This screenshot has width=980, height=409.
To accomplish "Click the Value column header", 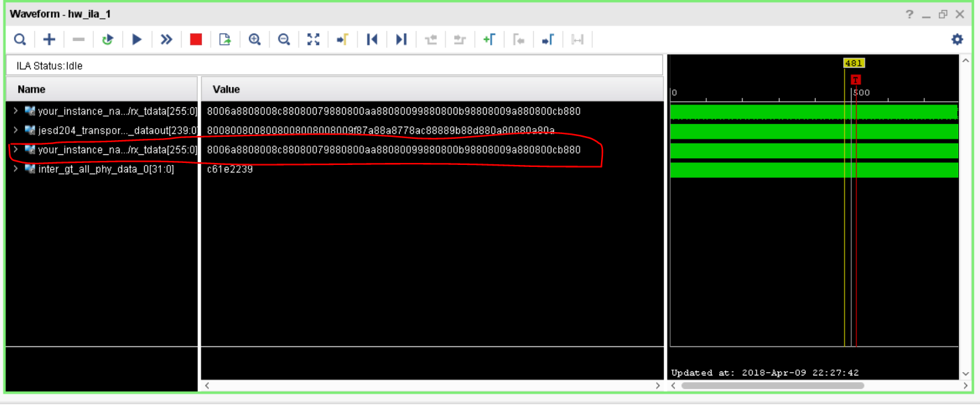I will (x=432, y=89).
